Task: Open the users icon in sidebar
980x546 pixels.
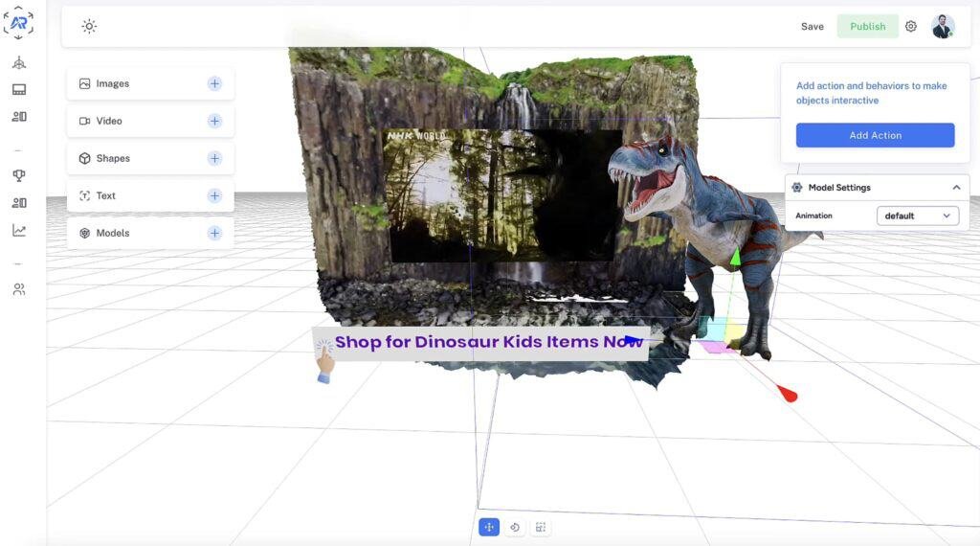Action: (x=19, y=289)
